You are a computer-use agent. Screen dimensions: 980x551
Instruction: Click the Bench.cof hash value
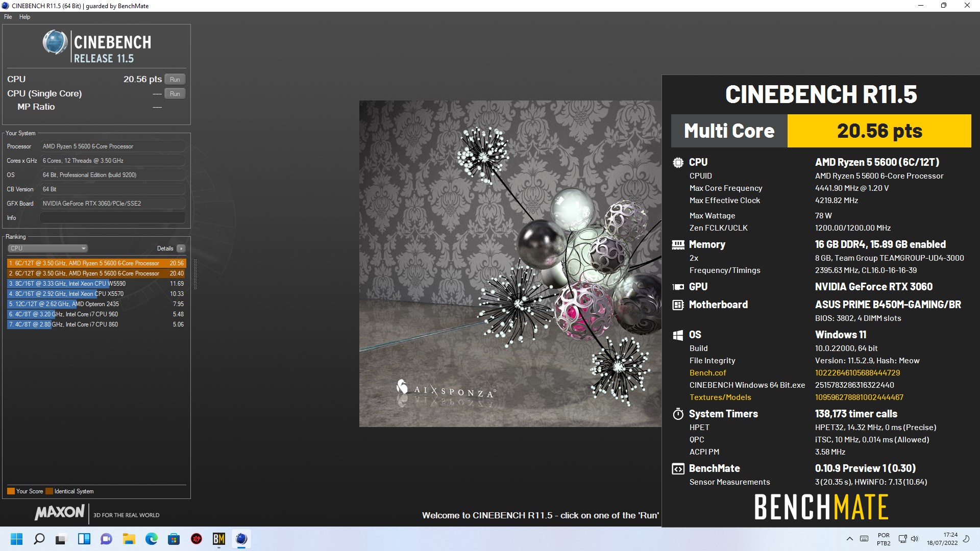click(857, 373)
